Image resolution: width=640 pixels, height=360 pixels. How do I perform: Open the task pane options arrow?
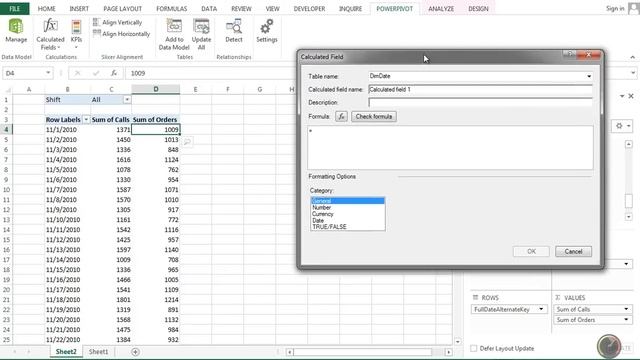622,96
